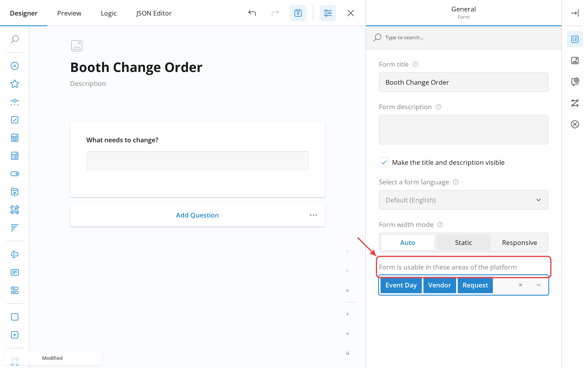
Task: Expand the platform areas tag dropdown chevron
Action: pos(538,285)
